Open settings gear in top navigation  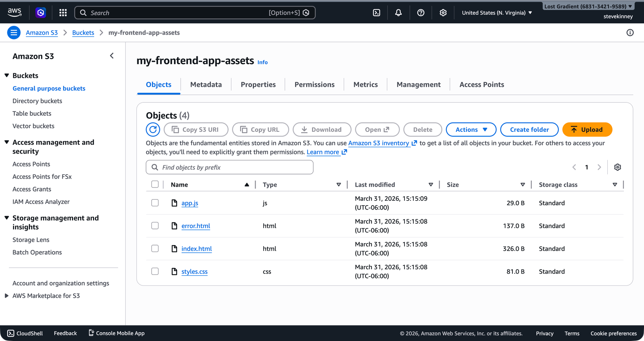click(x=443, y=13)
